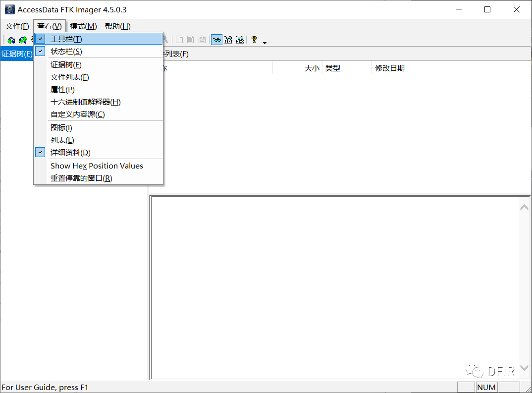Switch to 图标(I) view

coord(99,127)
